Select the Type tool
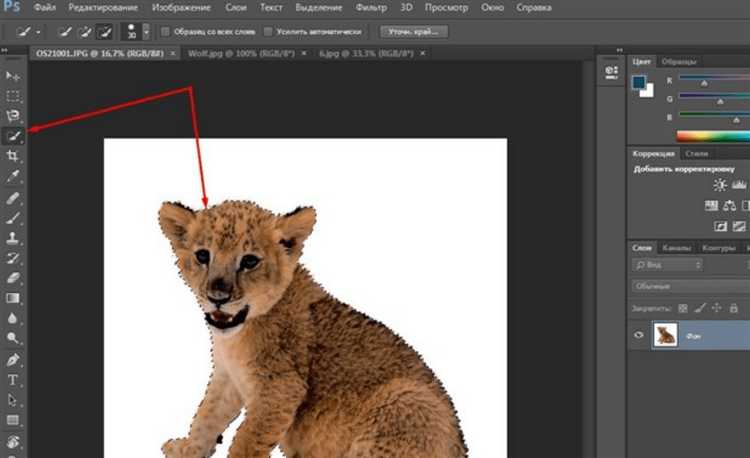This screenshot has width=750, height=458. tap(14, 380)
